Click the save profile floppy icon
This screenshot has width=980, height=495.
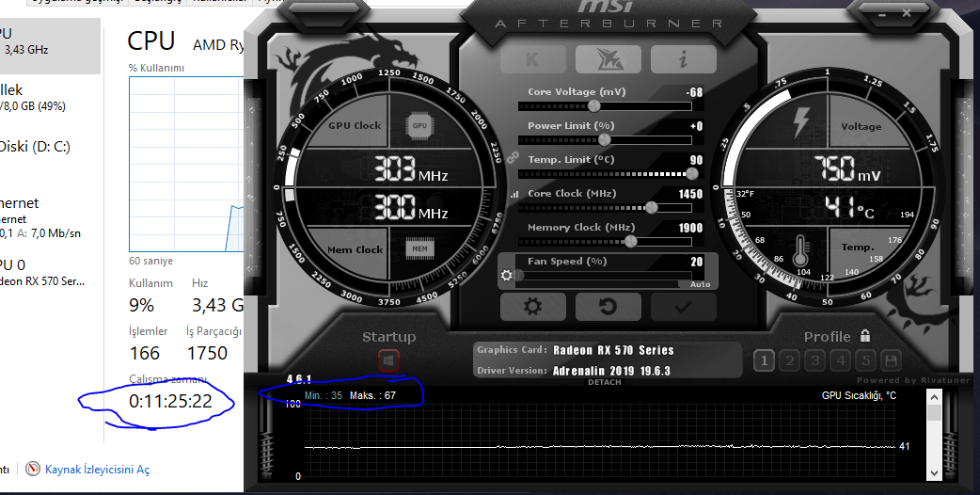(x=892, y=360)
